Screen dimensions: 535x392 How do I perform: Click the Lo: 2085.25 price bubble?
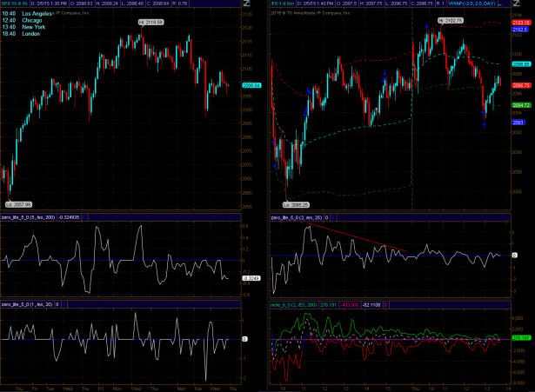click(296, 205)
